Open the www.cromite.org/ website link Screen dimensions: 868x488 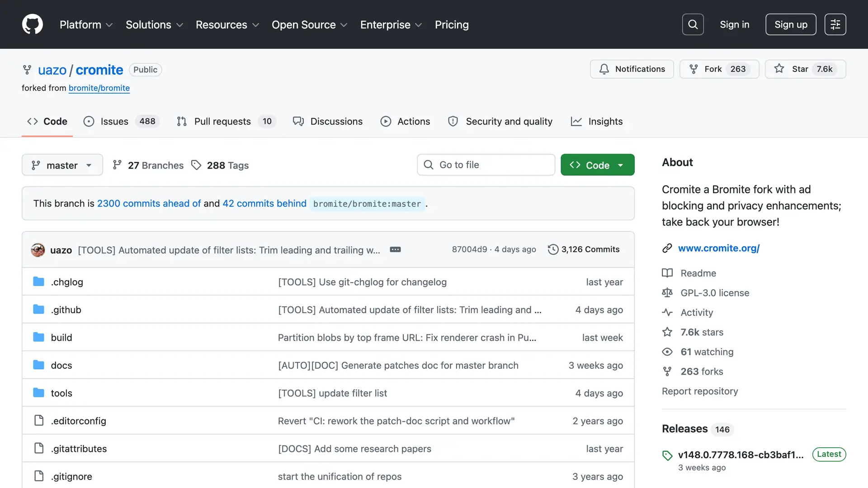719,248
